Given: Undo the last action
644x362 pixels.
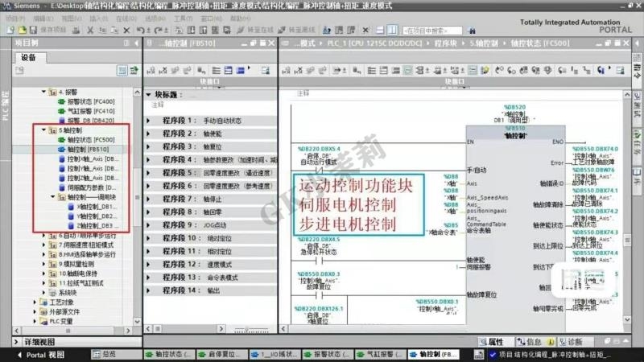Looking at the screenshot, I should click(x=140, y=30).
